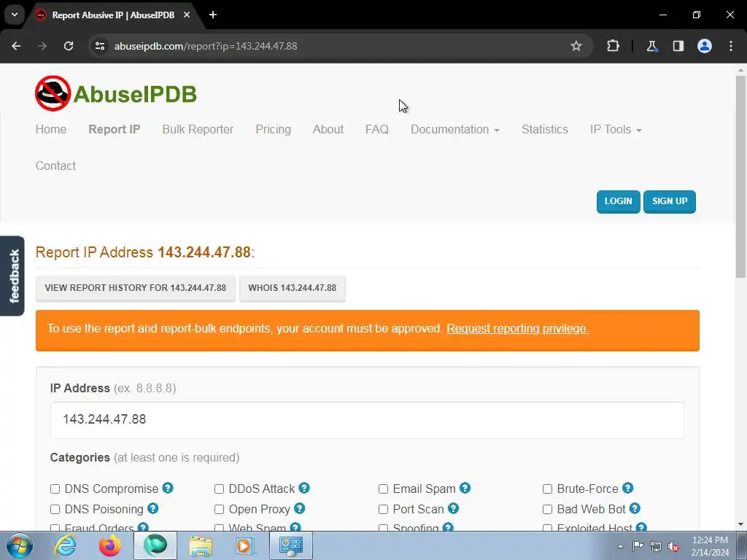Click the LOGIN button

618,201
